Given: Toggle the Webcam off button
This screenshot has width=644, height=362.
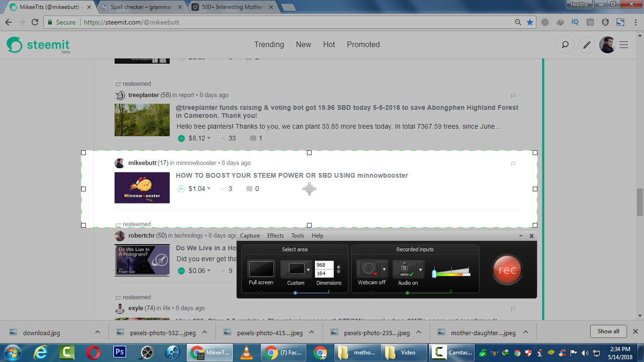Looking at the screenshot, I should [x=369, y=269].
